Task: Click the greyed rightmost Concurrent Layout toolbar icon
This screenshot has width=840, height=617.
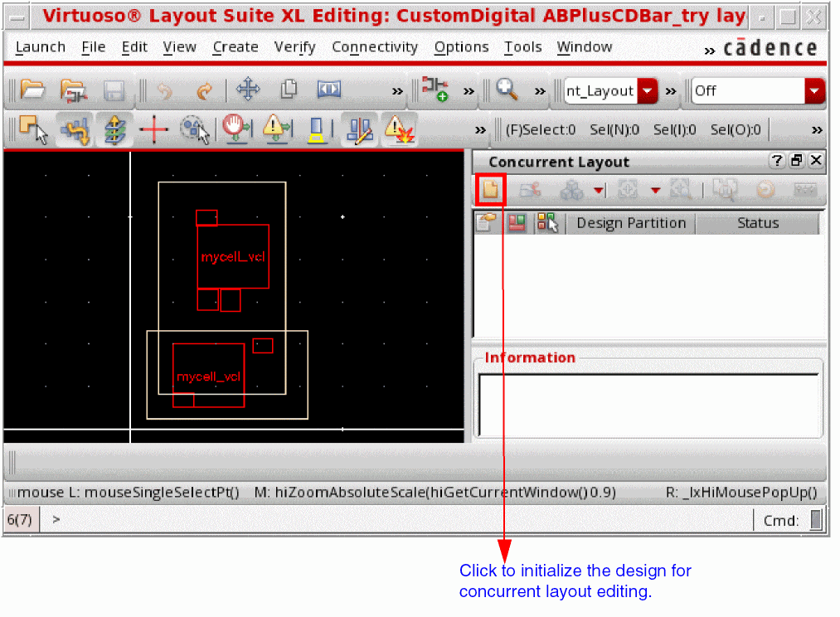Action: (804, 190)
